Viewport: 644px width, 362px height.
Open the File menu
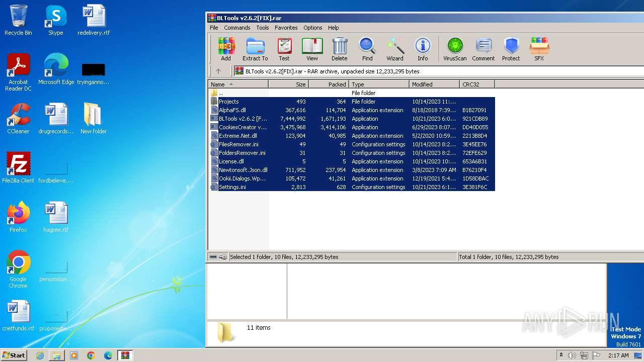click(x=214, y=28)
